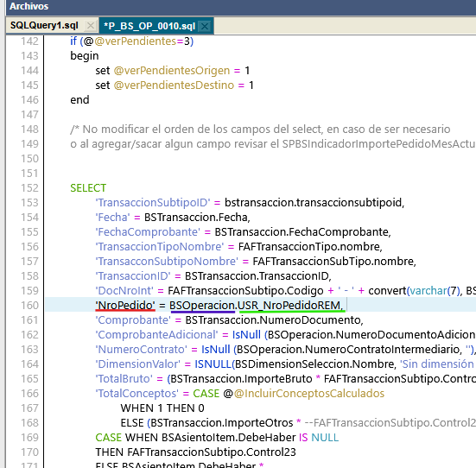The width and height of the screenshot is (476, 468).
Task: Click BSAsientoItem.DebeHaber on line 169
Action: tap(229, 438)
